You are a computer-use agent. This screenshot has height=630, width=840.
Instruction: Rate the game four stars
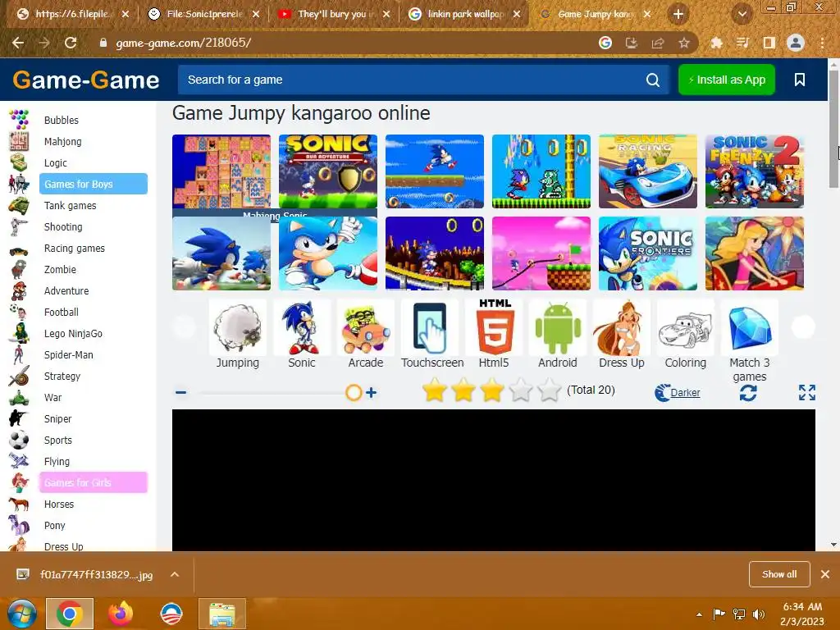point(520,390)
